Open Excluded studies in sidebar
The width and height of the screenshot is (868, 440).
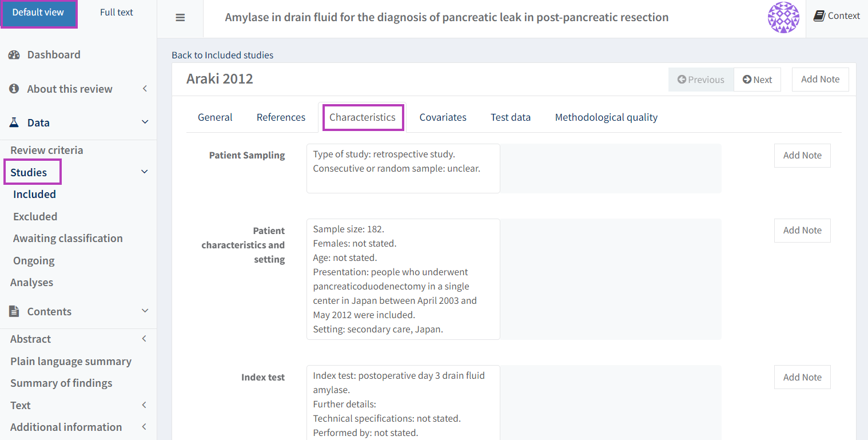(35, 216)
